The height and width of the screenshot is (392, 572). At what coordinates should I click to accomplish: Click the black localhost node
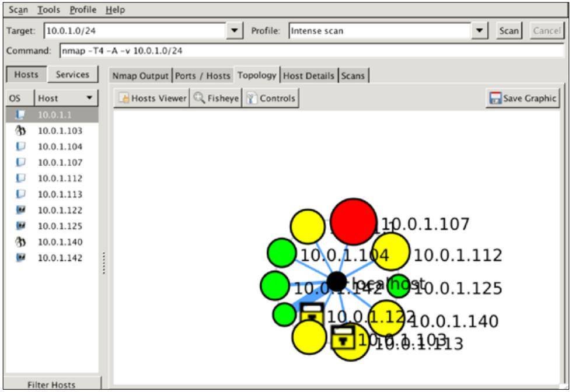337,282
